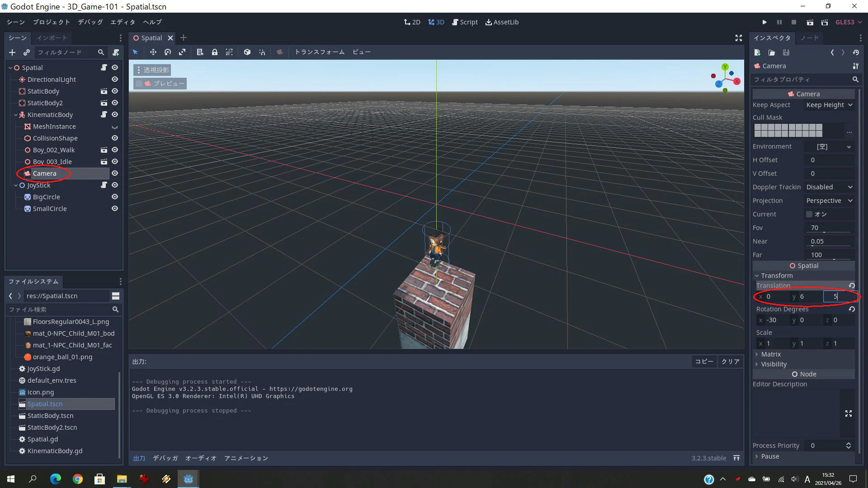Click the inspector history icon

pyautogui.click(x=856, y=52)
